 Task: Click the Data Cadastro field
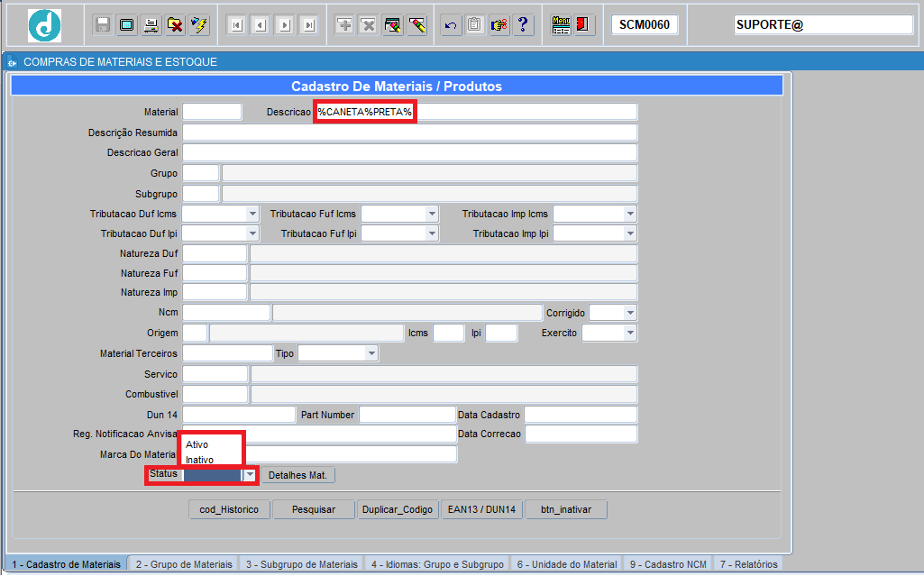581,415
